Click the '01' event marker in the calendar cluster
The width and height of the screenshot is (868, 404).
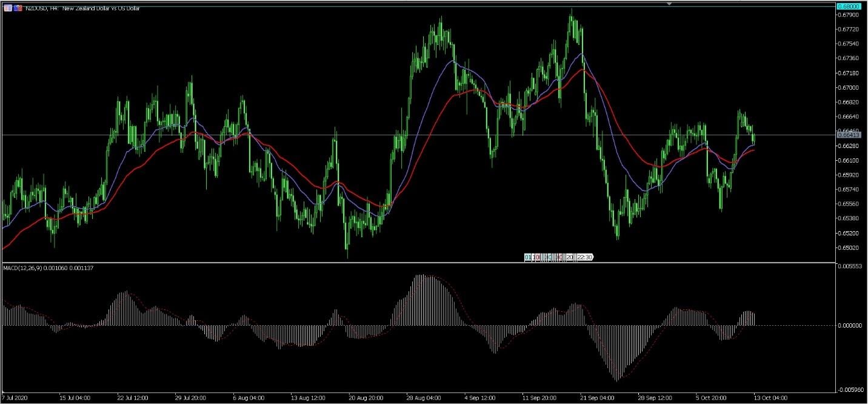[x=528, y=257]
